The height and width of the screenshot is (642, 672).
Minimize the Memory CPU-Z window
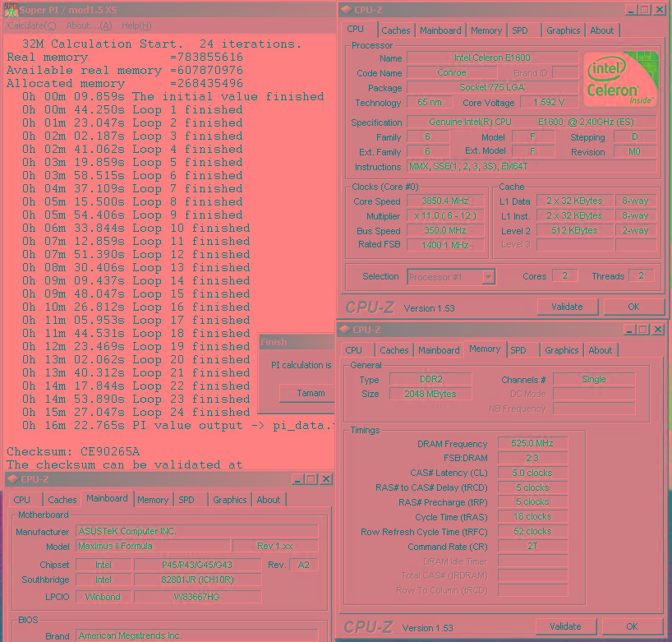[x=629, y=330]
